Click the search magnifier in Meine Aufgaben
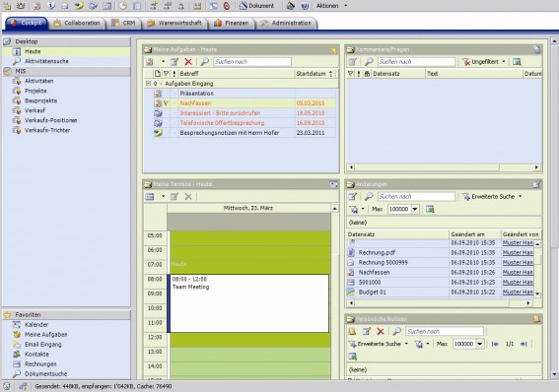559x392 pixels. point(205,62)
